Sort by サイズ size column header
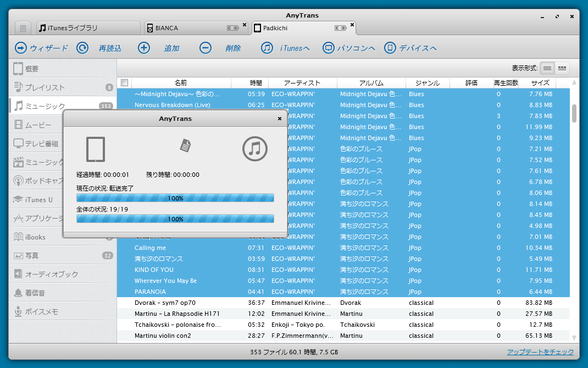 [537, 83]
